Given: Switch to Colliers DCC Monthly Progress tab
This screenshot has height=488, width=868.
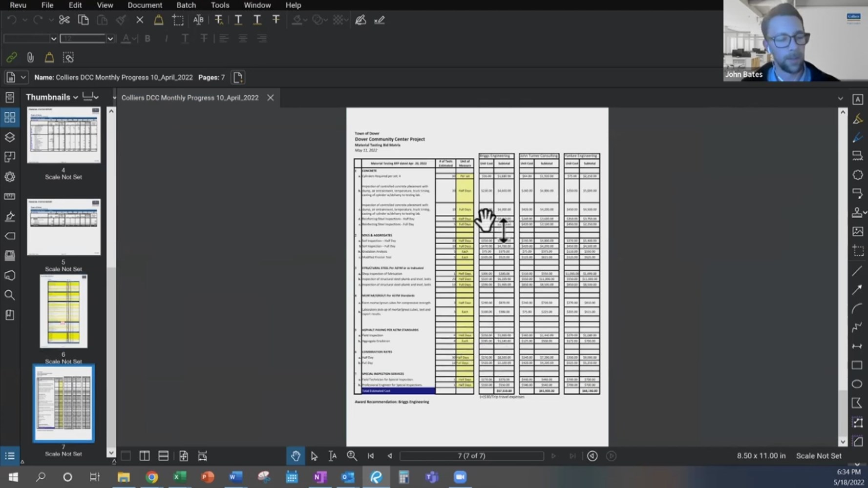Looking at the screenshot, I should pyautogui.click(x=190, y=98).
